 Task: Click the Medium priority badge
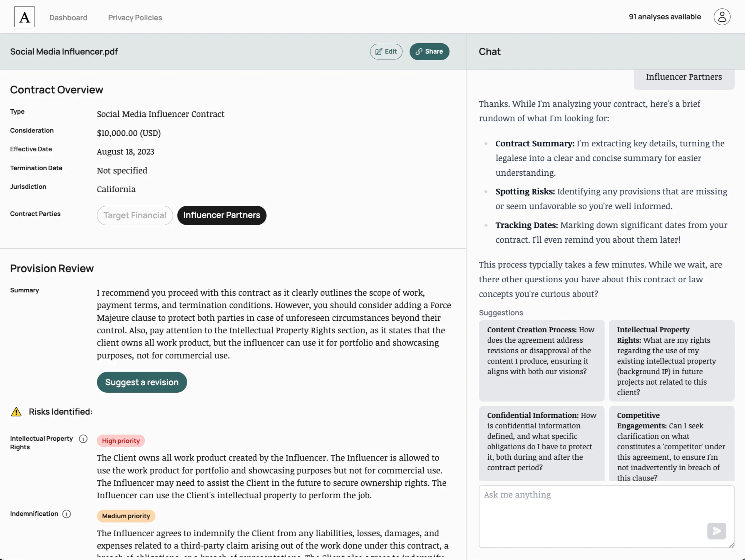coord(126,516)
